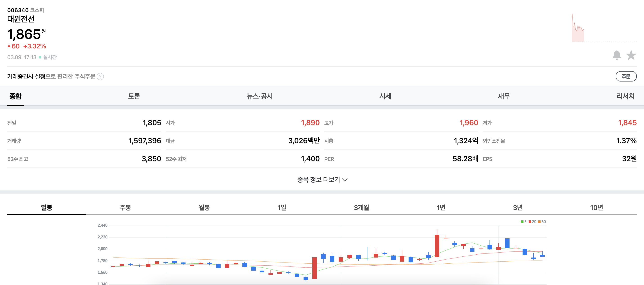Click the orange 60-day moving average legend
Viewport: 644px width, 285px height.
[x=542, y=222]
